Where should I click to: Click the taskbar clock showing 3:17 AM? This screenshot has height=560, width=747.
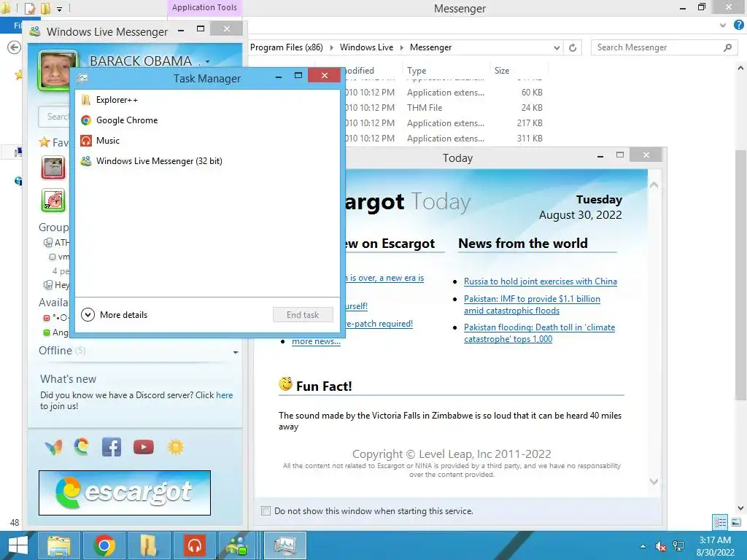tap(715, 546)
